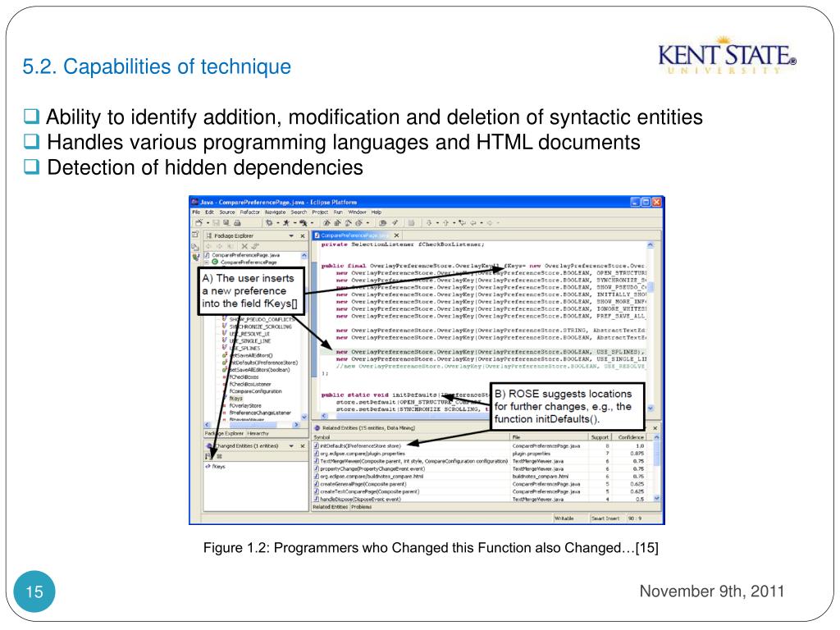Switch to the Problems tab
Screen dimensions: 840x630
tap(362, 507)
